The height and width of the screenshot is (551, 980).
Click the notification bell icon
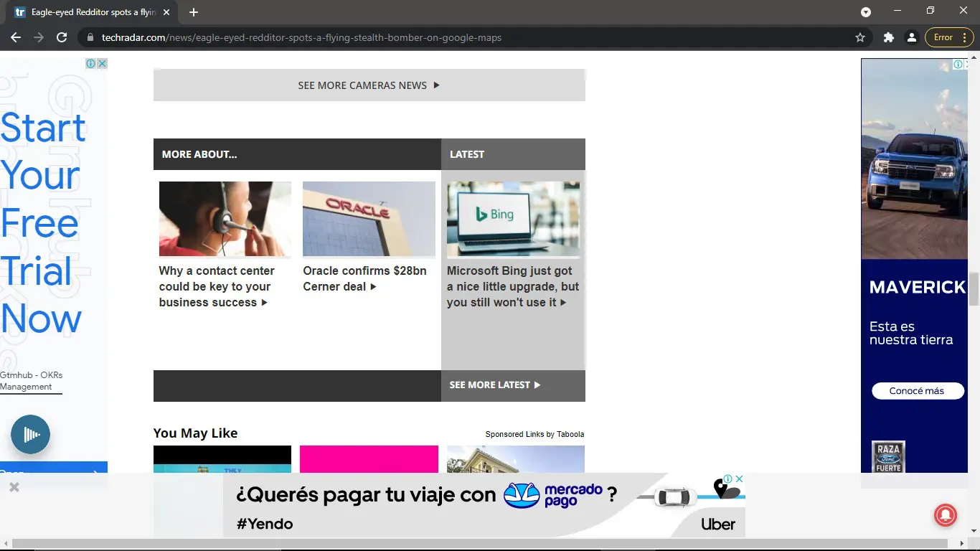(945, 515)
